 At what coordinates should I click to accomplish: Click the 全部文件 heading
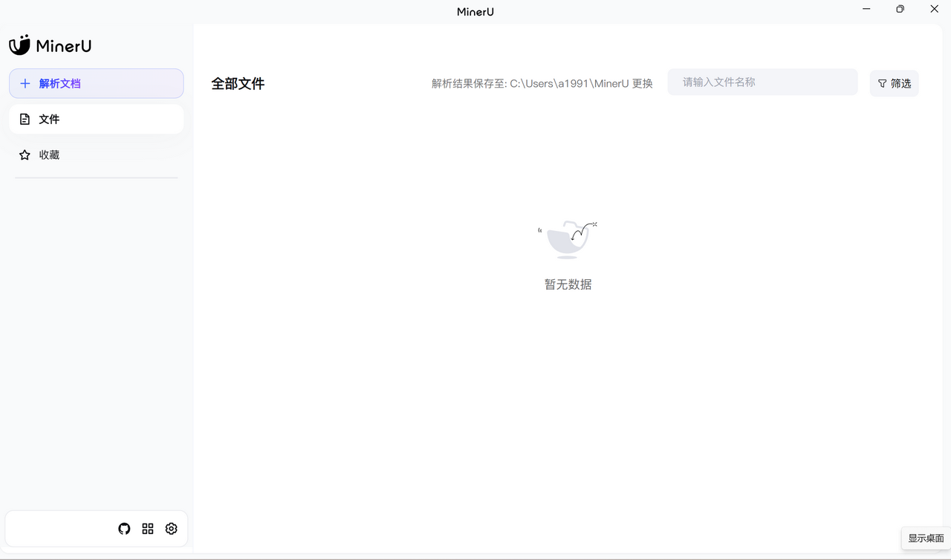pyautogui.click(x=238, y=83)
